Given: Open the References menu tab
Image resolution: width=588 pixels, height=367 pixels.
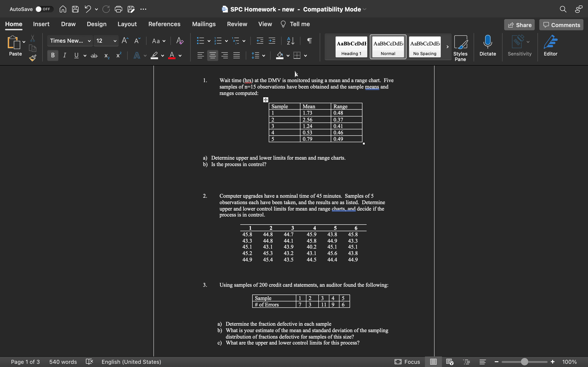Looking at the screenshot, I should pos(164,24).
